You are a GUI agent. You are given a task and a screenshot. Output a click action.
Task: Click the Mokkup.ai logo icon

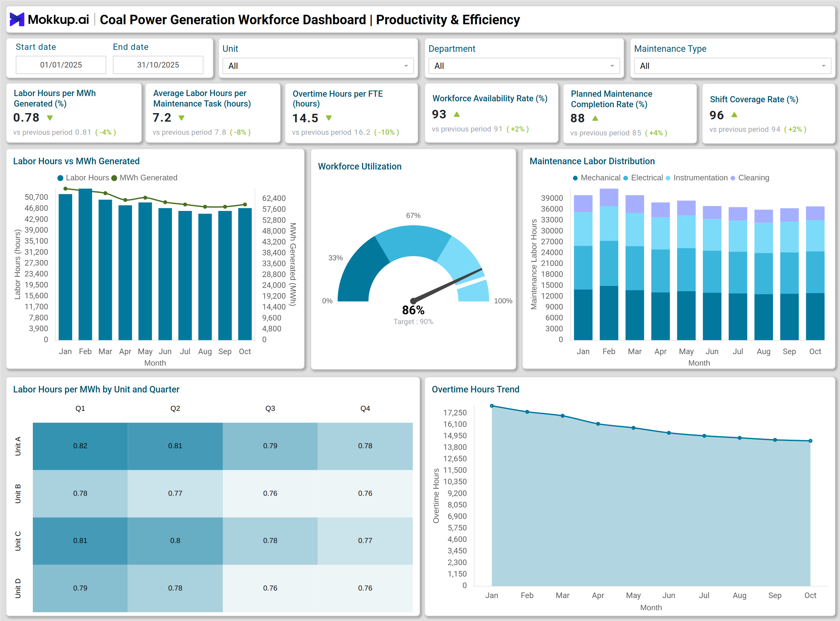17,19
